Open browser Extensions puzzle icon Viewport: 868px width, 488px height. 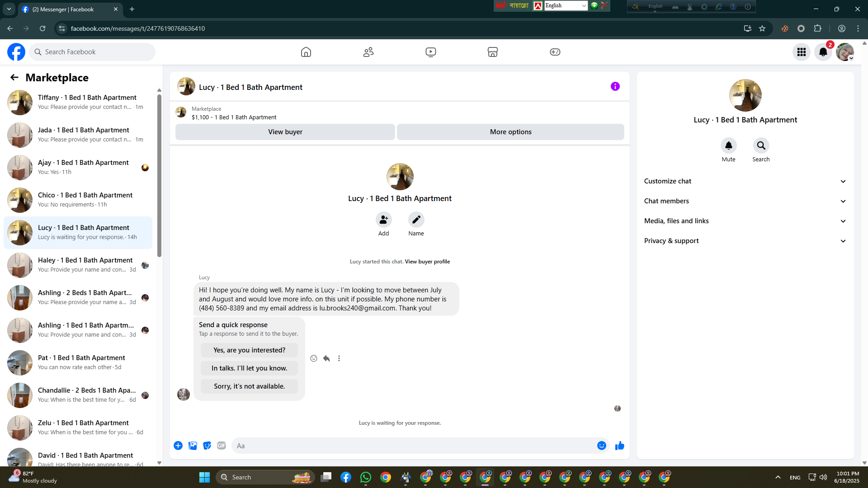coord(817,28)
